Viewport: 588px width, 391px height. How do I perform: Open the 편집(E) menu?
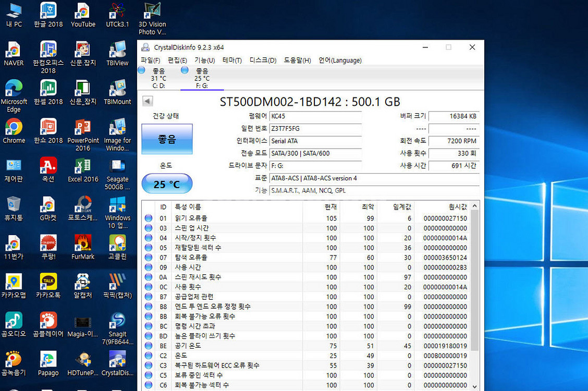(177, 60)
